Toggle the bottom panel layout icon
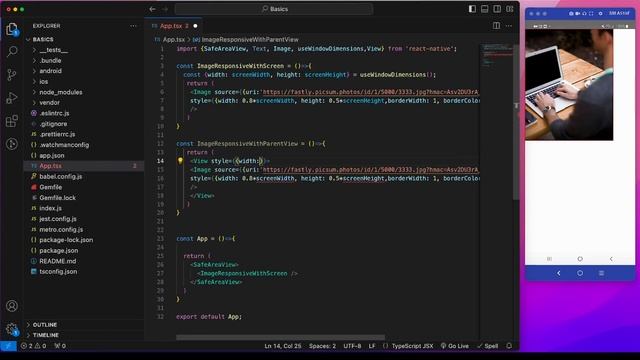The height and width of the screenshot is (360, 640). click(484, 9)
